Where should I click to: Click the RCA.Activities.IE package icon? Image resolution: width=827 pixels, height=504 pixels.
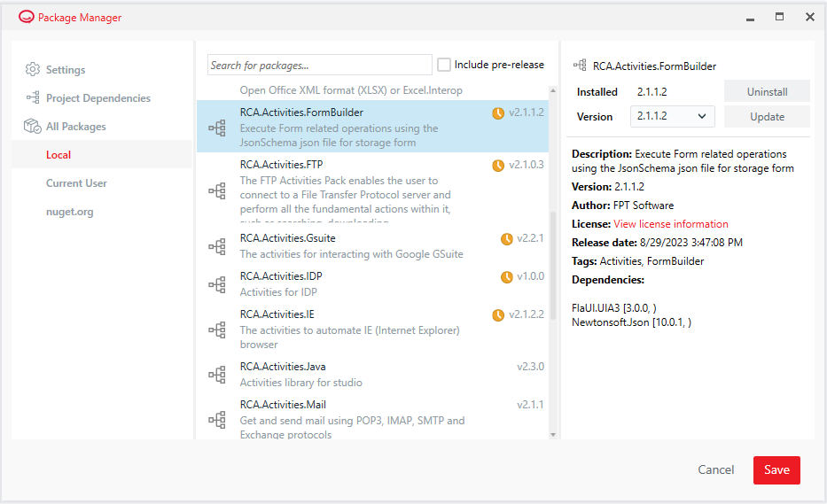point(217,330)
